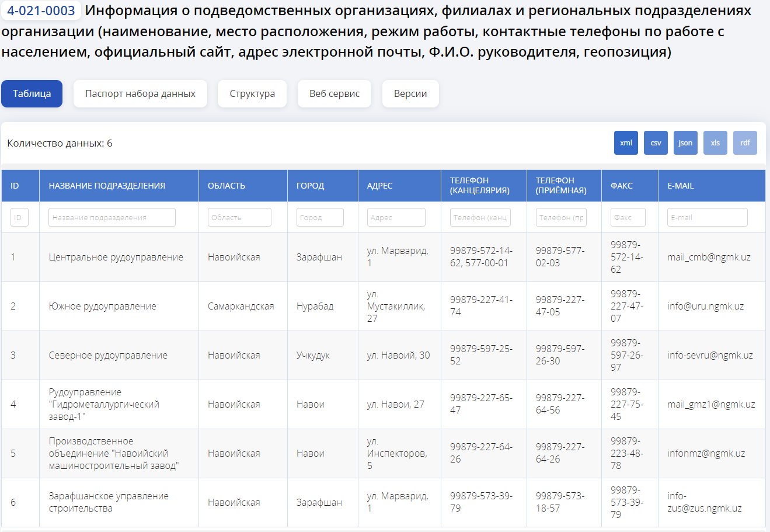Select the E-mail filter input
770x532 pixels.
(x=707, y=217)
